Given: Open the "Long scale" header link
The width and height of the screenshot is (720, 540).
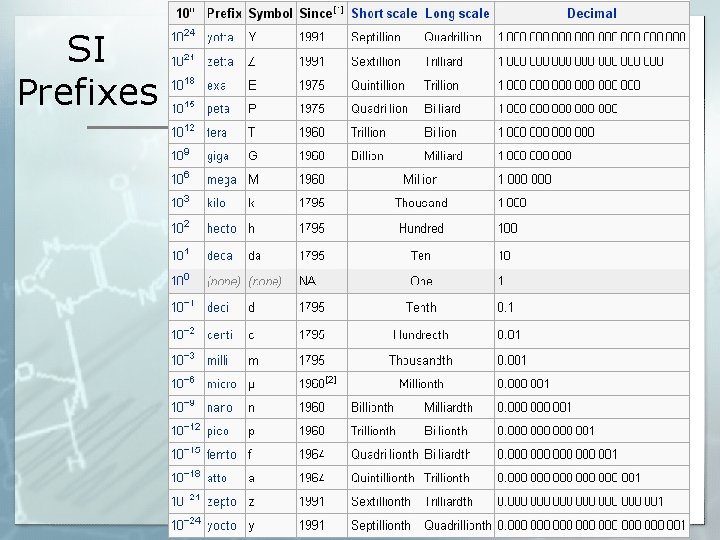Looking at the screenshot, I should pyautogui.click(x=457, y=13).
